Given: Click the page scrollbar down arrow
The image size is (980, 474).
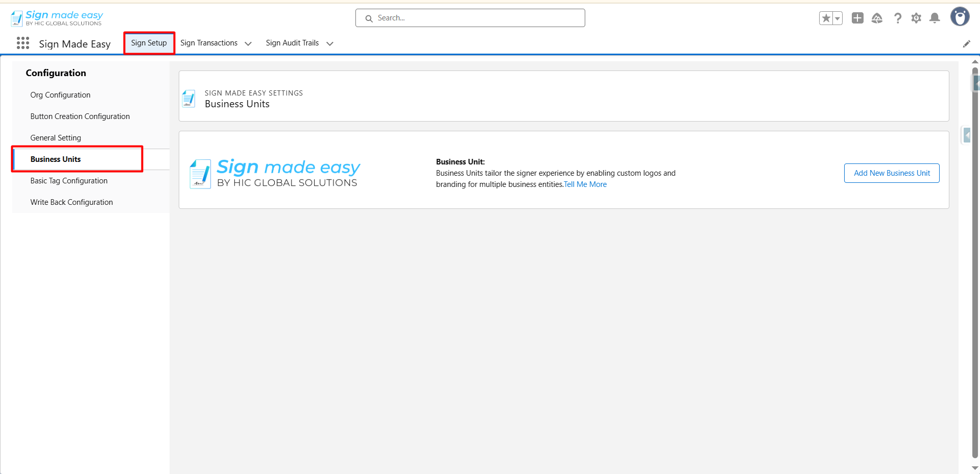Looking at the screenshot, I should pyautogui.click(x=975, y=468).
